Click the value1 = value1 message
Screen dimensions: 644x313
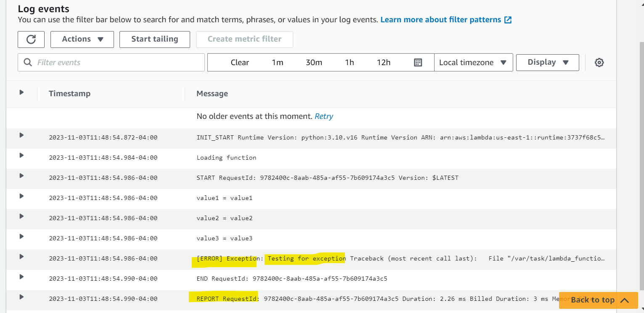224,198
